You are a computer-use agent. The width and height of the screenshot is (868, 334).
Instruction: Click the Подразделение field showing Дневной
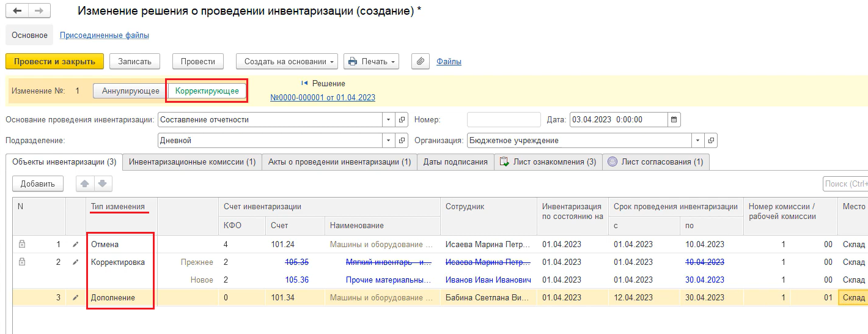270,141
